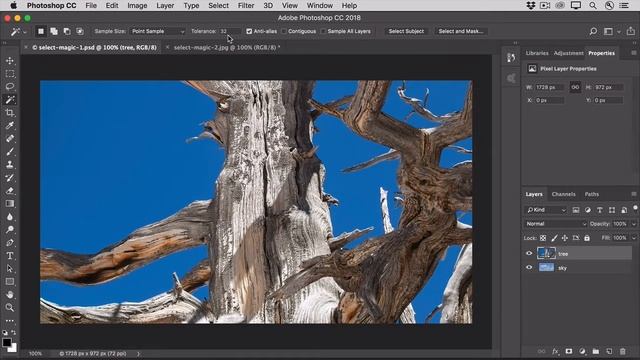Screen dimensions: 640x360
Task: Open the Filter menu
Action: pyautogui.click(x=246, y=6)
